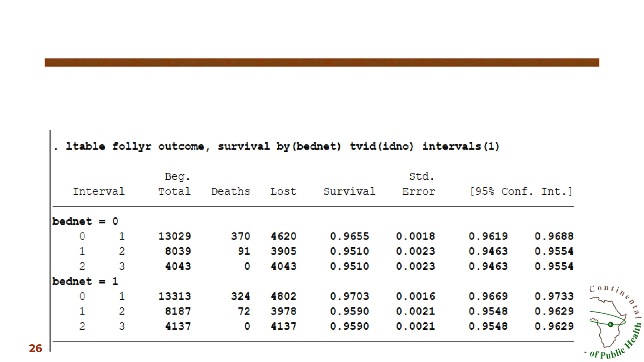Click the Lost column header
The height and width of the screenshot is (362, 644).
[283, 191]
